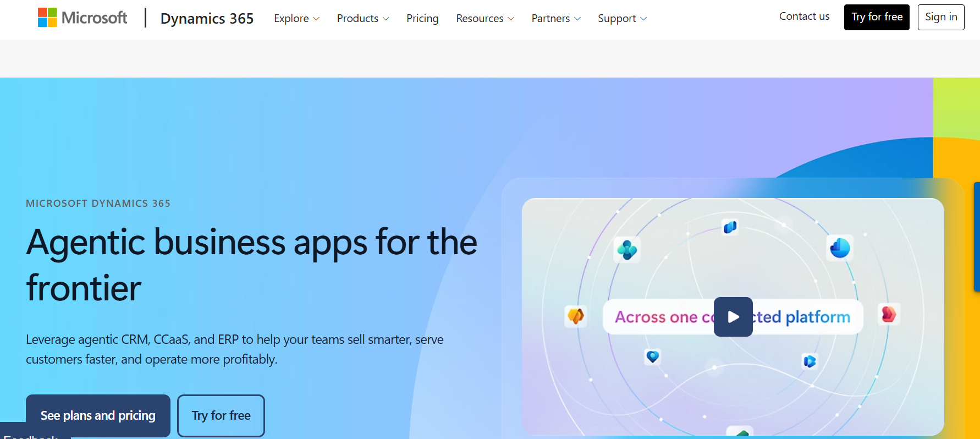This screenshot has width=980, height=439.
Task: Expand the Products menu
Action: point(363,19)
